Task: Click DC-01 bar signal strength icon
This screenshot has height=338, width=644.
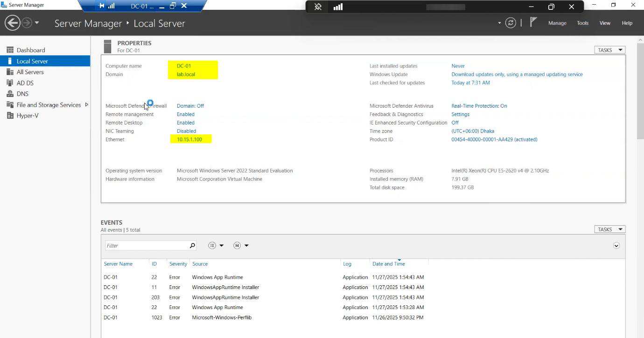Action: click(x=111, y=6)
